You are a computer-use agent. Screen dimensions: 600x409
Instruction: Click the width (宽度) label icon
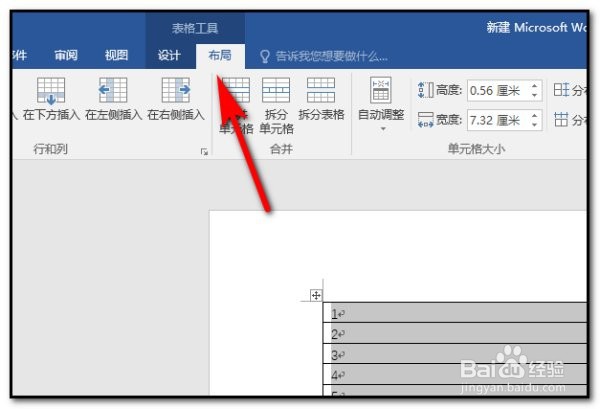pos(426,119)
